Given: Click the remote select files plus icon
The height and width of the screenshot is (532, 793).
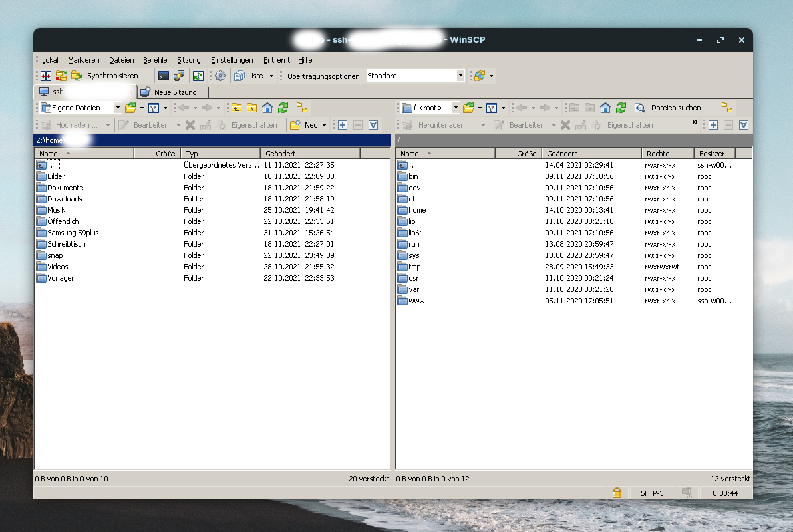Looking at the screenshot, I should tap(713, 125).
